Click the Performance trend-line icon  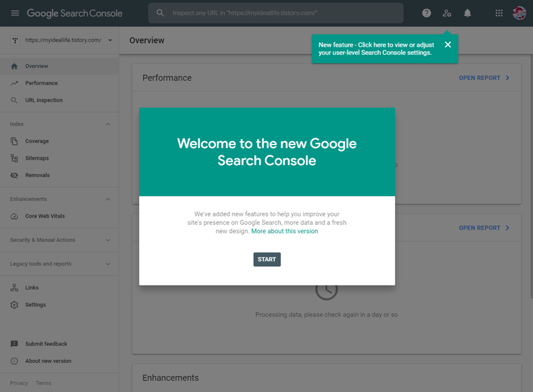[14, 83]
